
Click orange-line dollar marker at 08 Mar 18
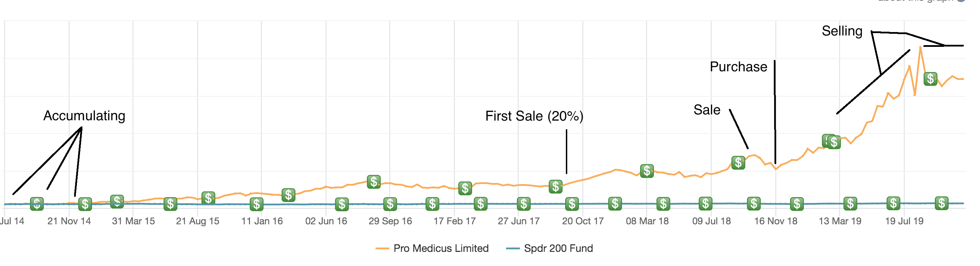click(x=647, y=171)
